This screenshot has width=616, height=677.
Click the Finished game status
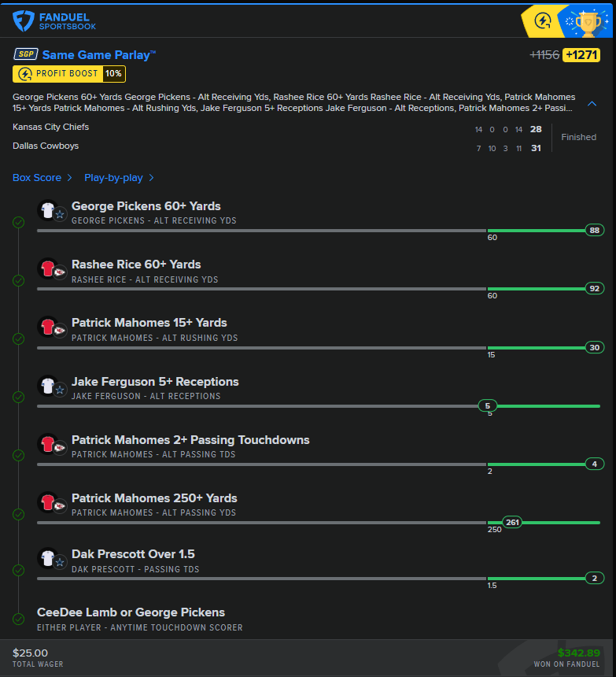pos(578,137)
